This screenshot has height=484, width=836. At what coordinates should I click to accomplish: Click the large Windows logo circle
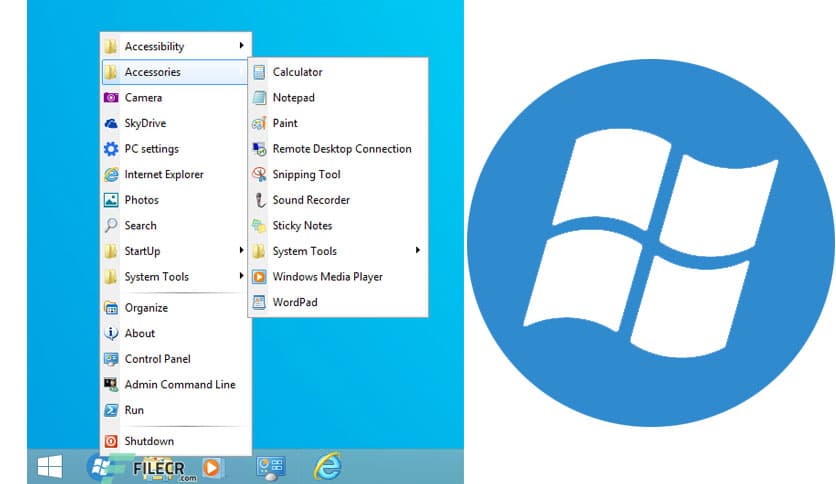click(650, 241)
